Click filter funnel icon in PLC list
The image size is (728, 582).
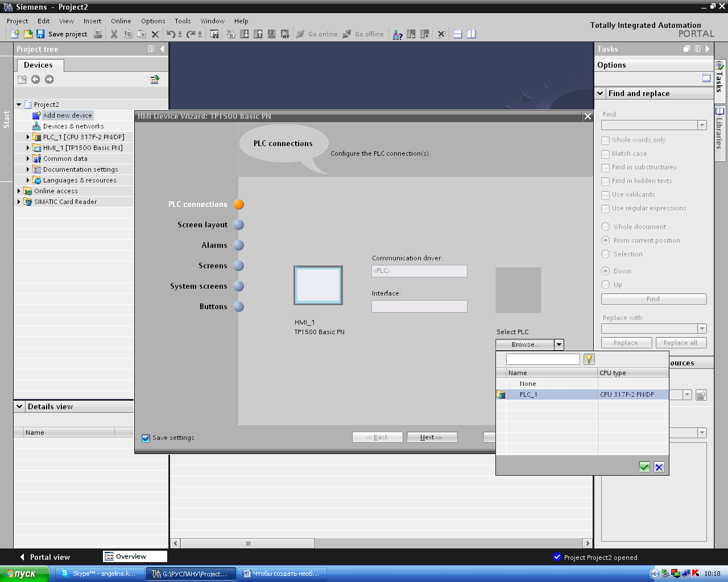(x=589, y=359)
